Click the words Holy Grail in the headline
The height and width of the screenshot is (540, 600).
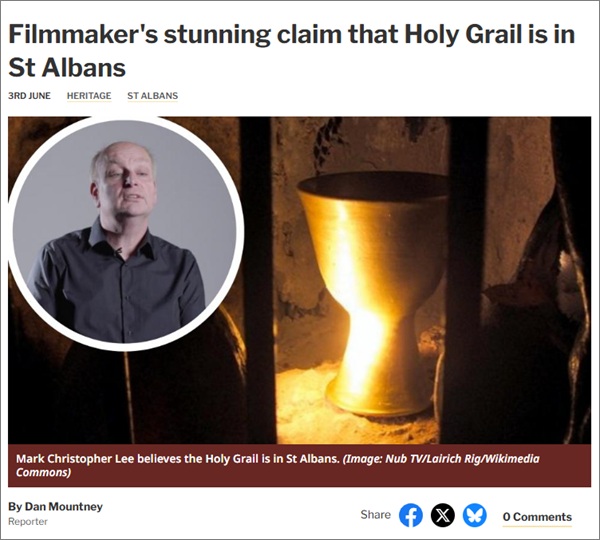[x=463, y=34]
